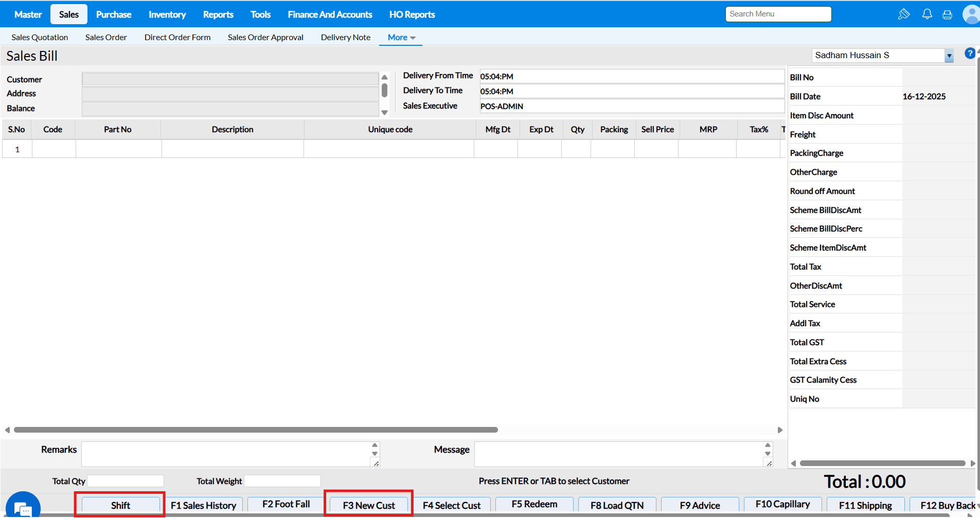The width and height of the screenshot is (980, 518).
Task: Click the items grid right scroll arrow
Action: click(x=780, y=430)
